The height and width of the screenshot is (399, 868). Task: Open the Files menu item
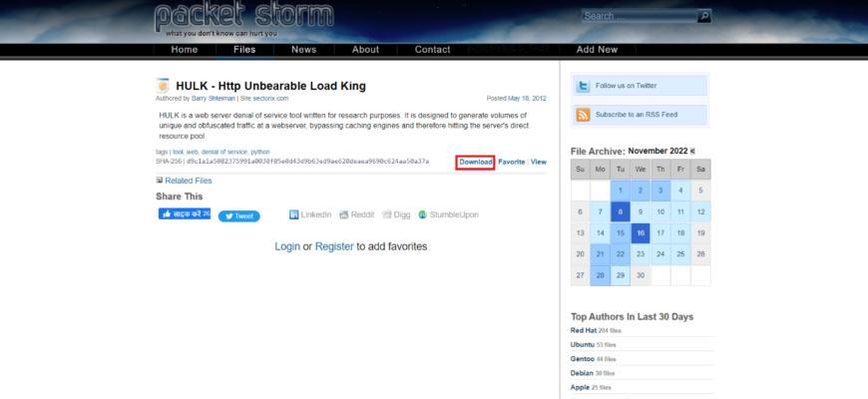(244, 49)
